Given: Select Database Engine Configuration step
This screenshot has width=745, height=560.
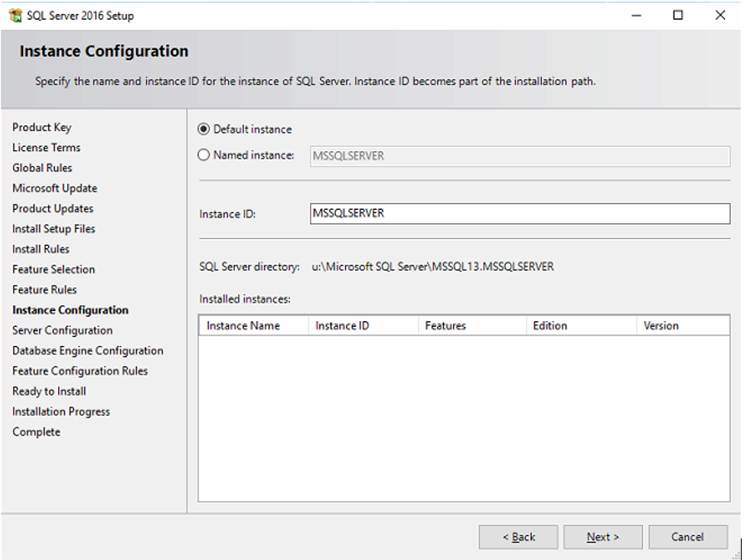Looking at the screenshot, I should (x=88, y=351).
